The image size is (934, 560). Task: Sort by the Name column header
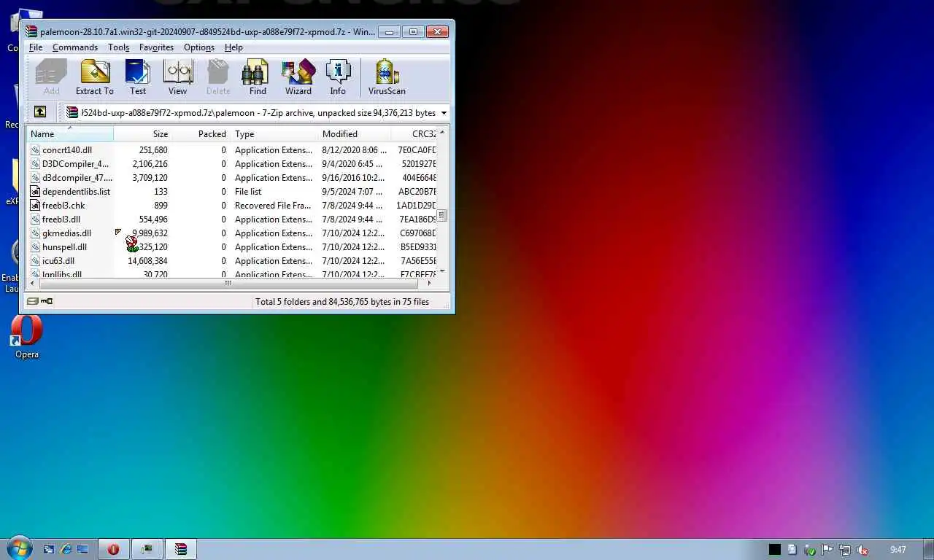(x=70, y=134)
